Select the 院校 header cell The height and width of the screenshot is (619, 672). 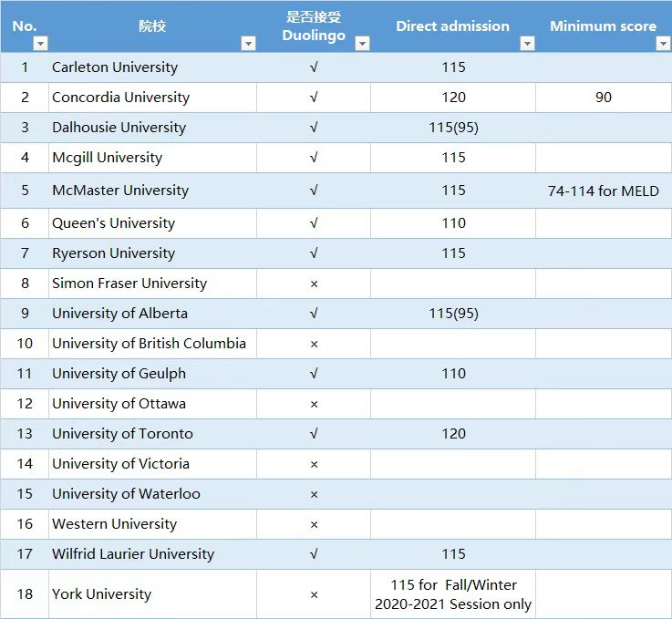pyautogui.click(x=152, y=26)
